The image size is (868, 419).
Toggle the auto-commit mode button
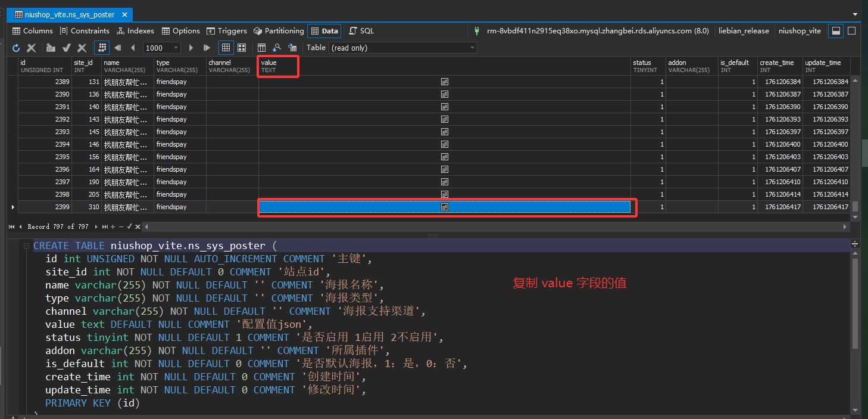[x=101, y=48]
